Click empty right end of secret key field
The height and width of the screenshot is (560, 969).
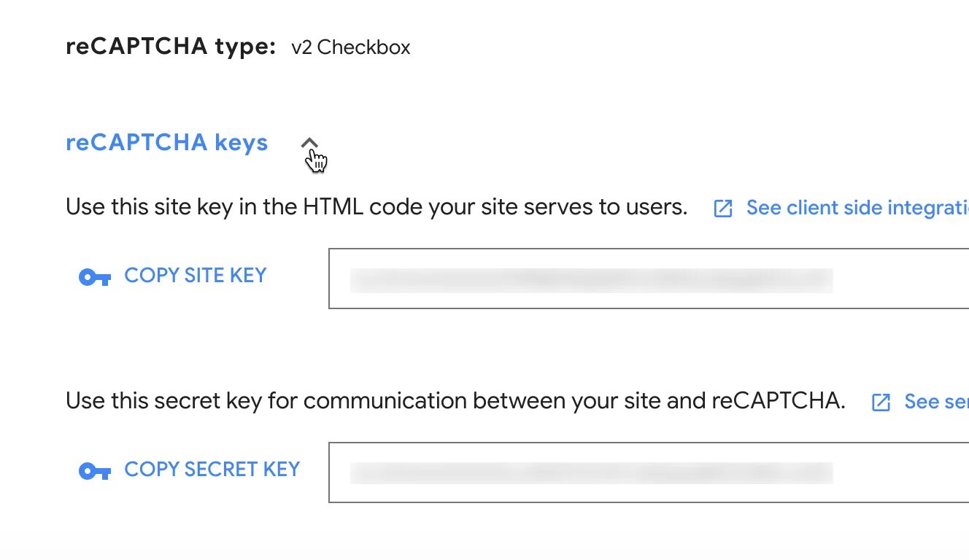coord(905,472)
